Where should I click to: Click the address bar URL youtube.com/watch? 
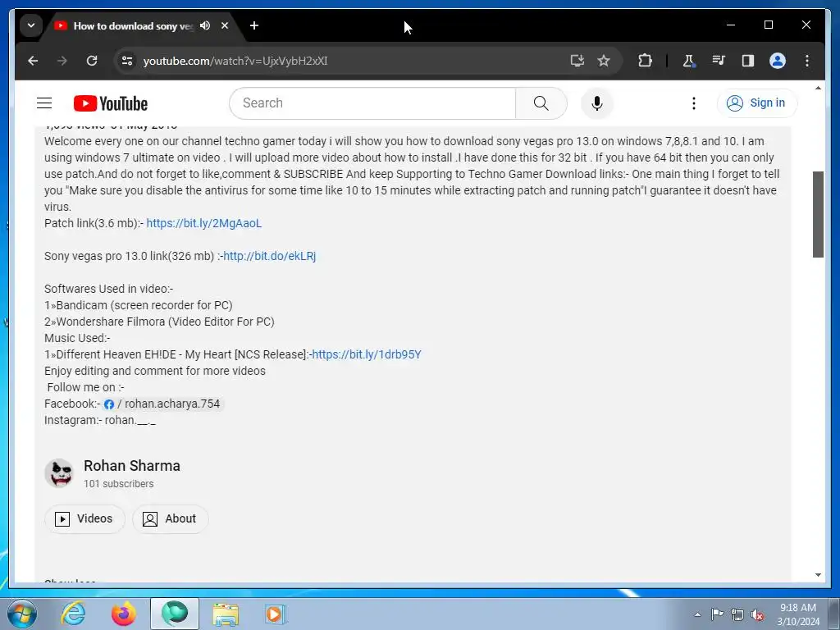tap(235, 61)
